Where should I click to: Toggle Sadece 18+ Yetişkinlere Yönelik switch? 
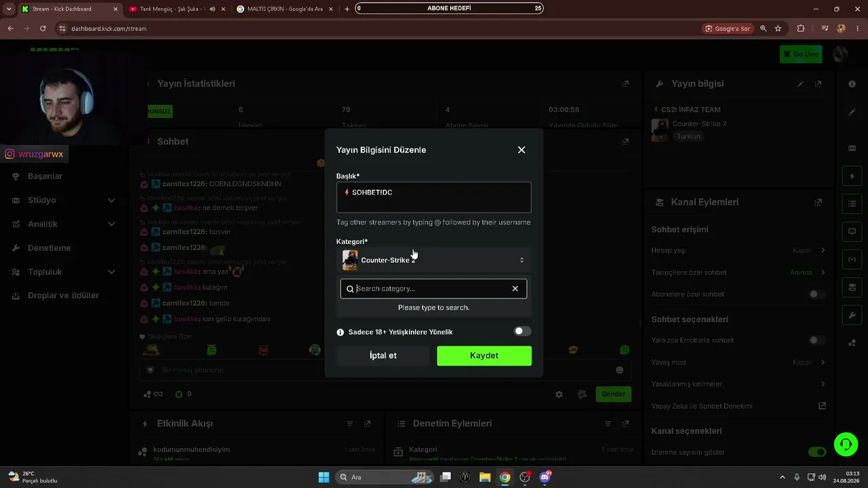[x=522, y=331]
